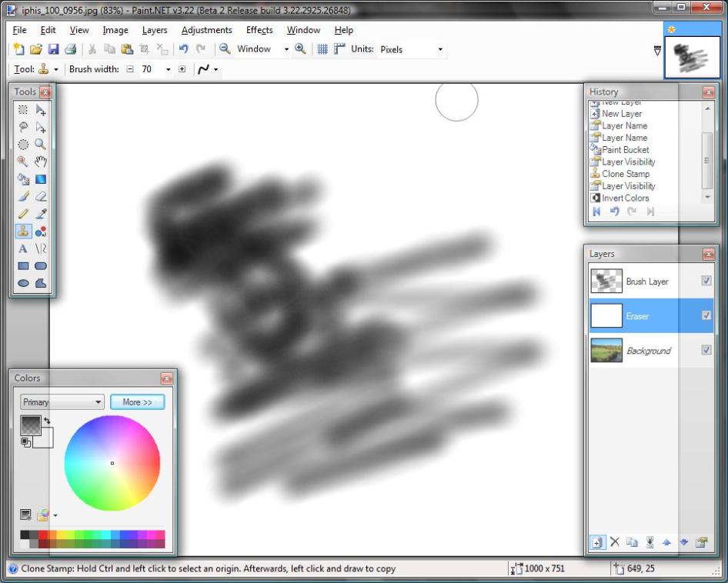Screen dimensions: 728x583
Task: Open the Adjustments menu
Action: 206,30
